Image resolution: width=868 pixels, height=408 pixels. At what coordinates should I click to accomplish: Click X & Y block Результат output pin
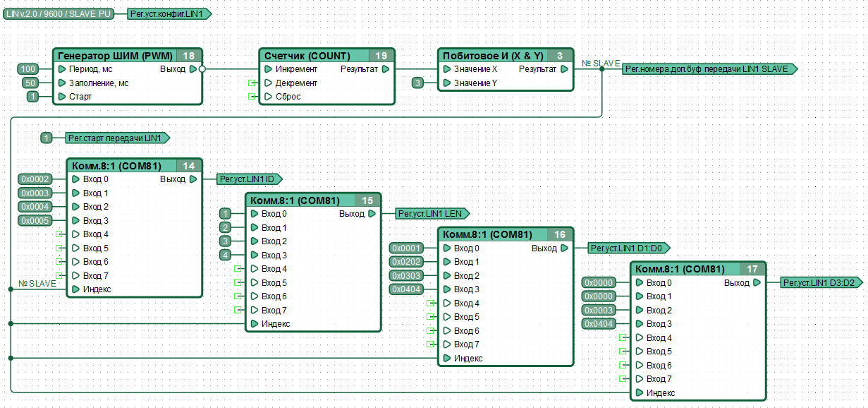(564, 69)
